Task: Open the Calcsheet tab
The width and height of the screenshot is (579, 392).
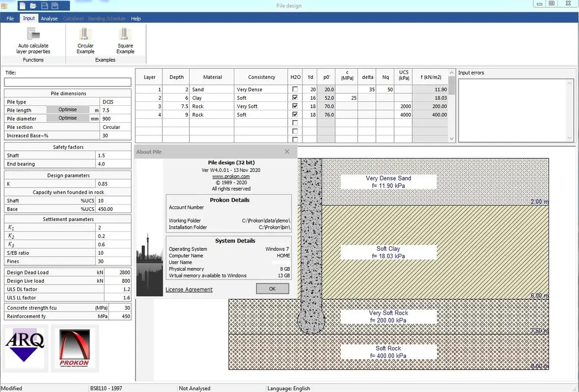Action: coord(73,19)
